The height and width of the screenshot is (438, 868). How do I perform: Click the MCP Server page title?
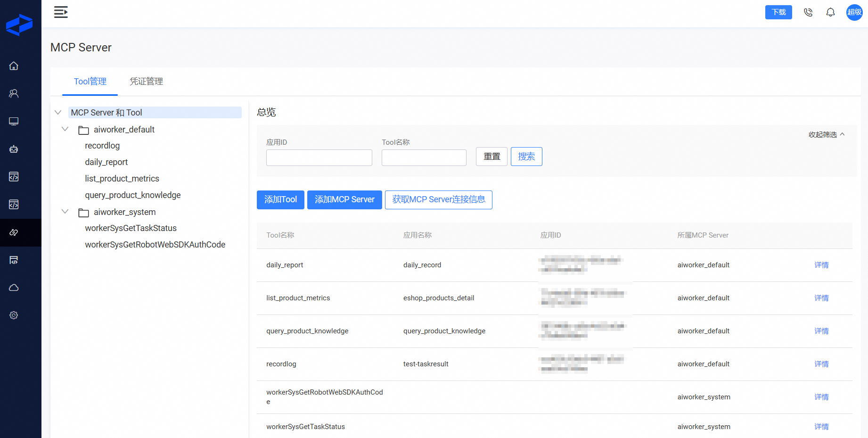81,48
